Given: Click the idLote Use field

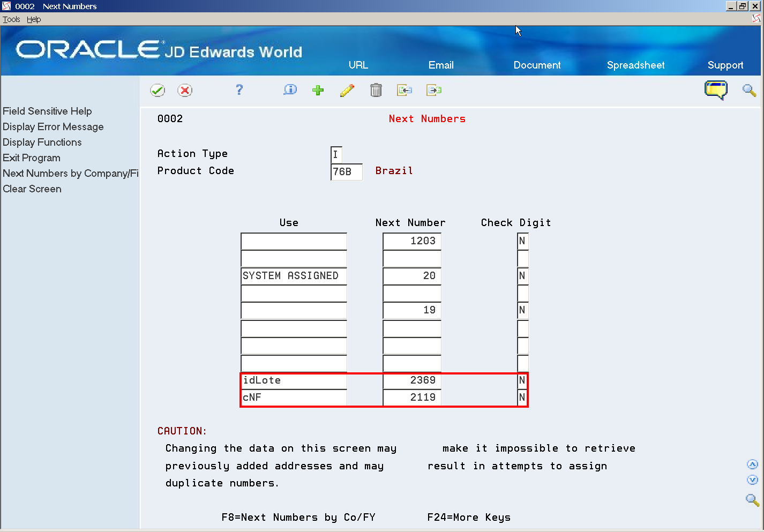Looking at the screenshot, I should point(294,380).
